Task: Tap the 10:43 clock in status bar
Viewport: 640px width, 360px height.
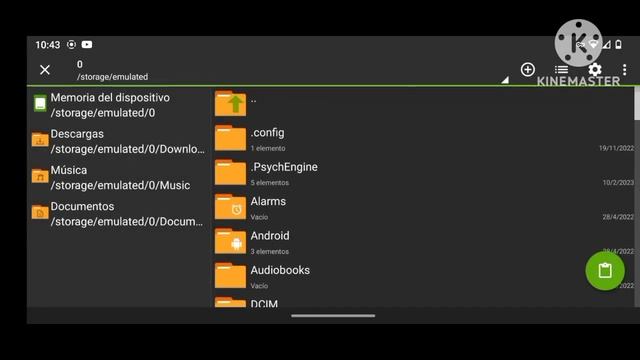Action: pyautogui.click(x=48, y=44)
